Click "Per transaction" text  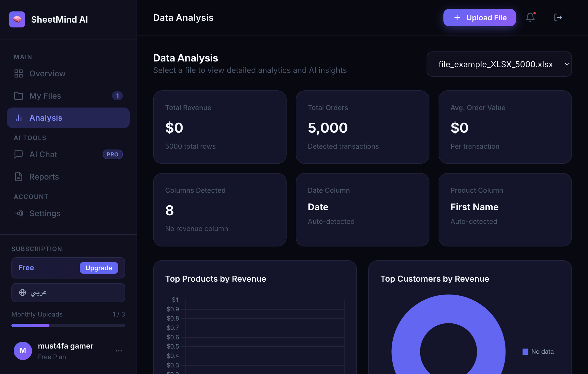475,146
